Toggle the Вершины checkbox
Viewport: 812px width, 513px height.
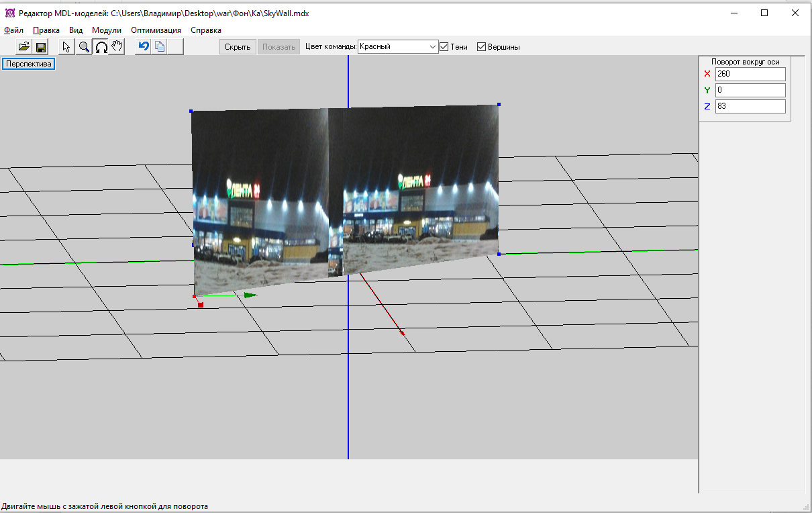481,47
